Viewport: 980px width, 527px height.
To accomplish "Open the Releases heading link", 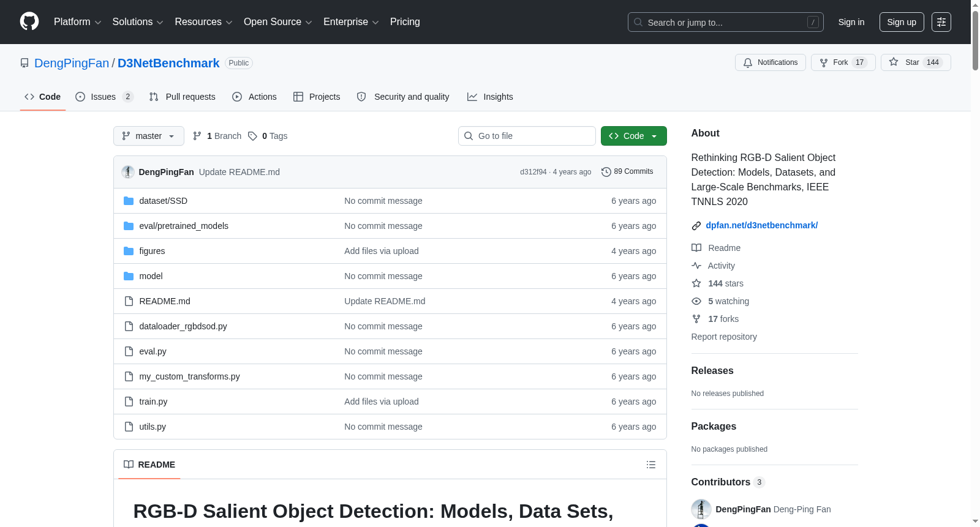I will [x=712, y=370].
